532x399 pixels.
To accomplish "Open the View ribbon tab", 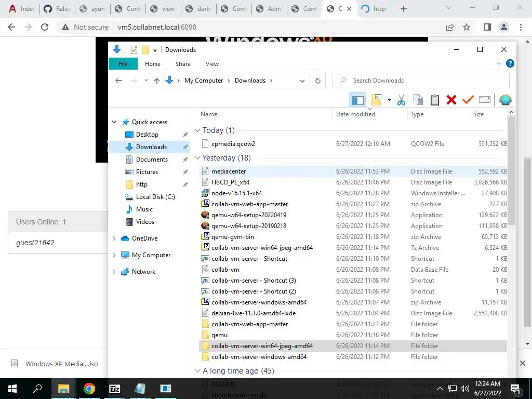I will click(x=212, y=64).
